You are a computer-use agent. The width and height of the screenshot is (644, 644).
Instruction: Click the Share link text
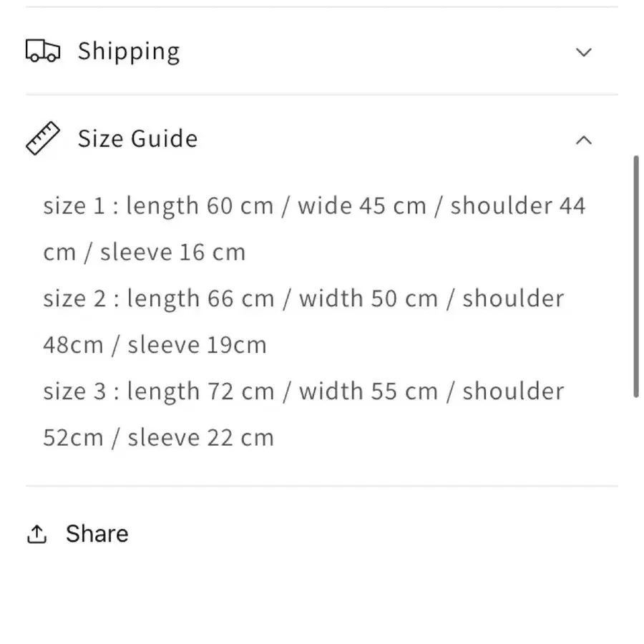pyautogui.click(x=97, y=534)
